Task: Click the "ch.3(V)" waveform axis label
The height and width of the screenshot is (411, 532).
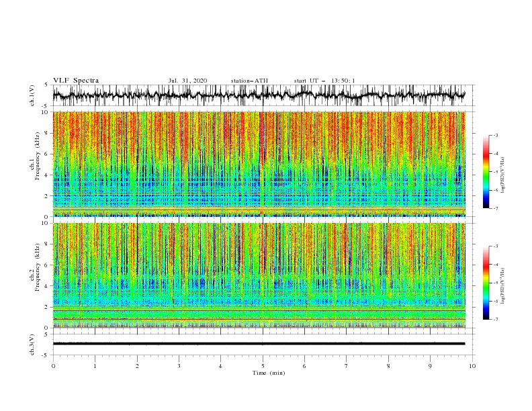Action: point(32,345)
